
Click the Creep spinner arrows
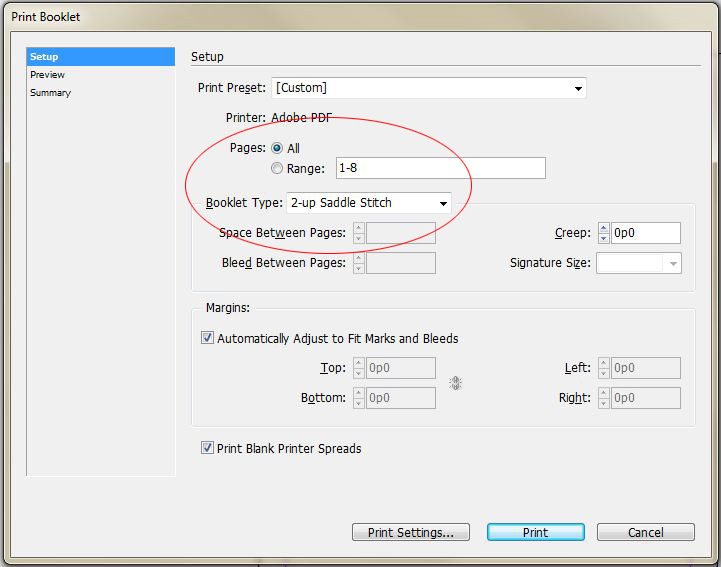(604, 233)
